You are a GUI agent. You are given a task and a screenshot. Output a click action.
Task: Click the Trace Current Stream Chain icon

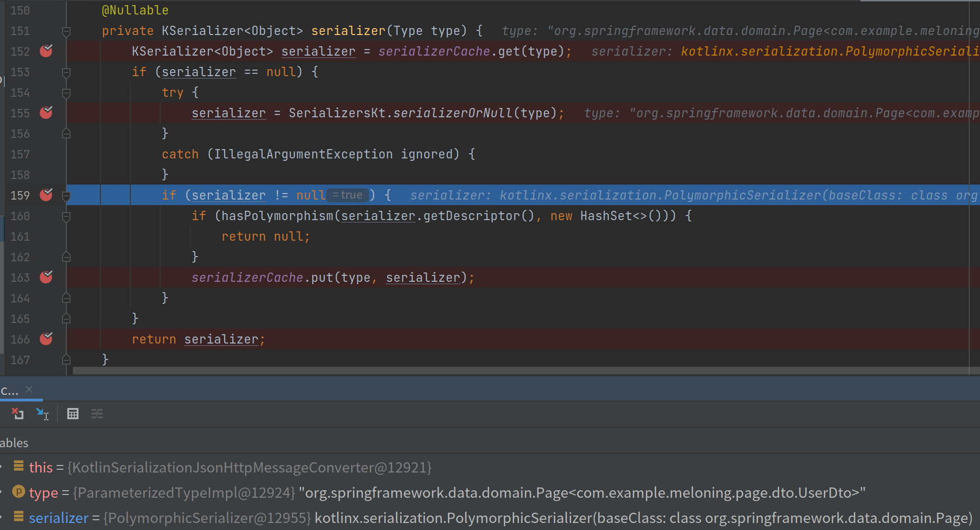(97, 414)
